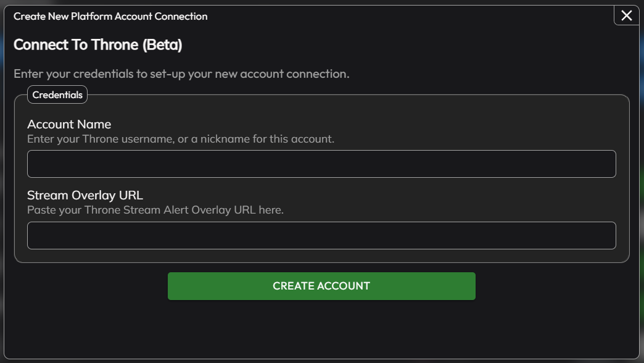The width and height of the screenshot is (644, 363).
Task: Click the Throne username helper text
Action: pyautogui.click(x=180, y=139)
